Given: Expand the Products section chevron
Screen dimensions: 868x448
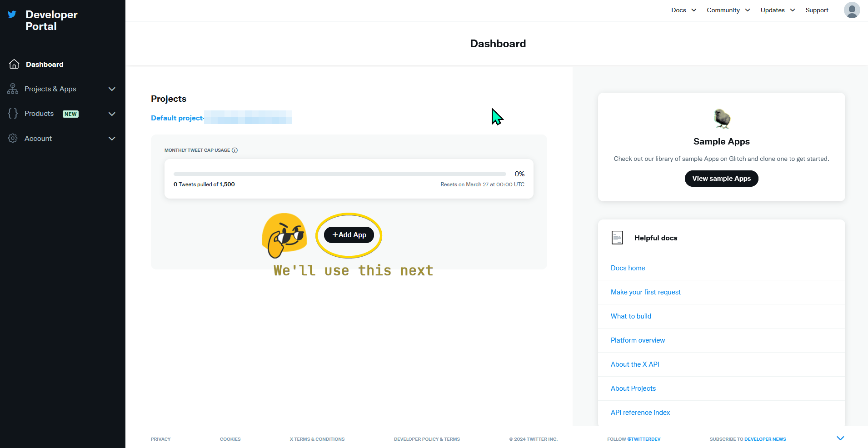Looking at the screenshot, I should (x=112, y=114).
